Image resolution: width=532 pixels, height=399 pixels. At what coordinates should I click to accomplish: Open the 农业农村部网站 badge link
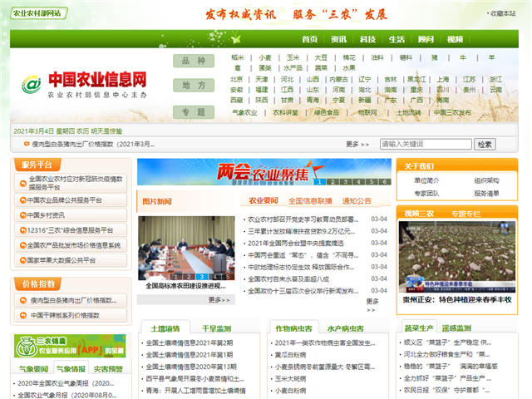pyautogui.click(x=39, y=13)
